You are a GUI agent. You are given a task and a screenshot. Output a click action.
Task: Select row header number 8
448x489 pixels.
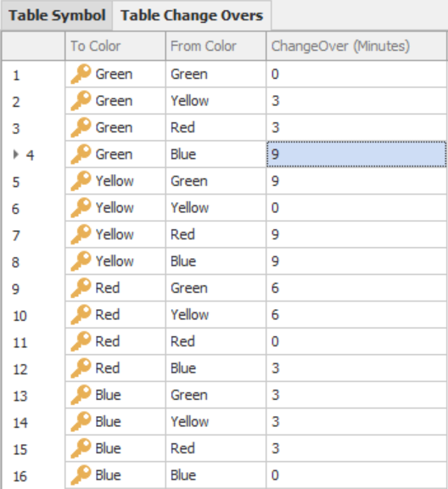16,262
